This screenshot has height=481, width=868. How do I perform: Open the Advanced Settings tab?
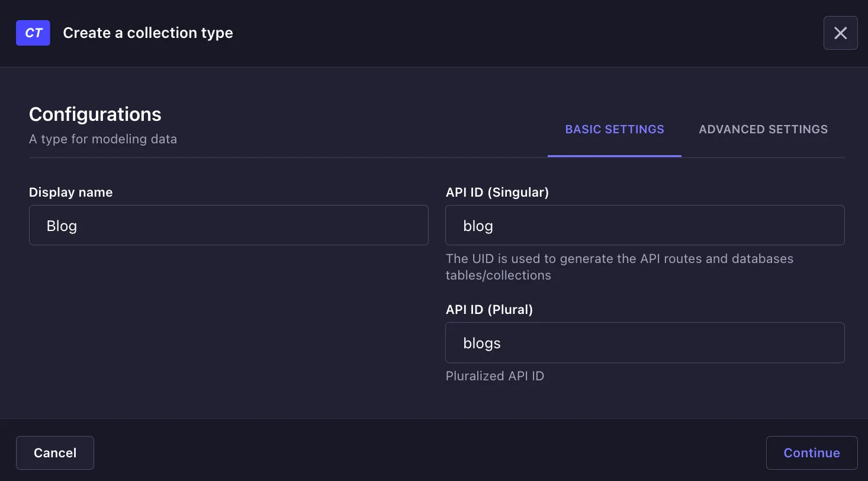(x=763, y=129)
